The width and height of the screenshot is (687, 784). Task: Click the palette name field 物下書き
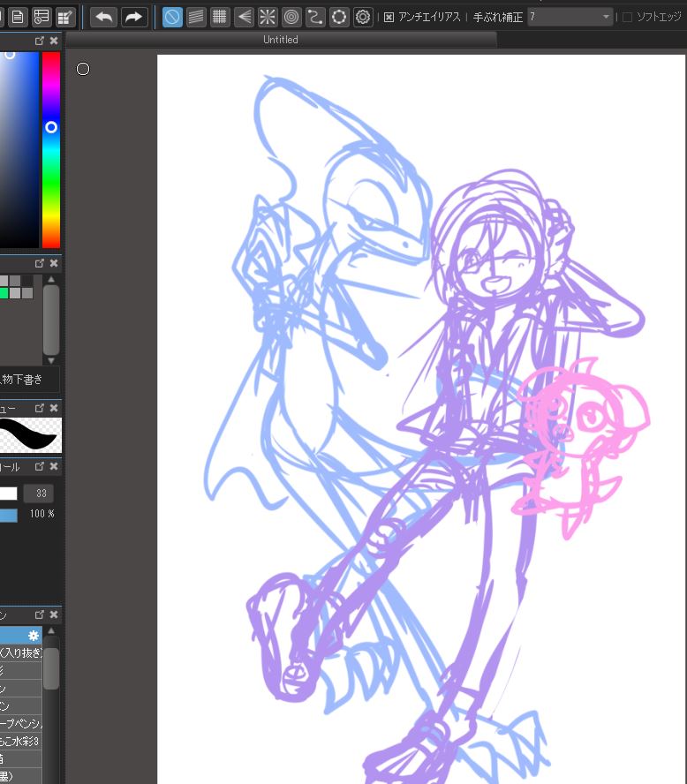(29, 380)
